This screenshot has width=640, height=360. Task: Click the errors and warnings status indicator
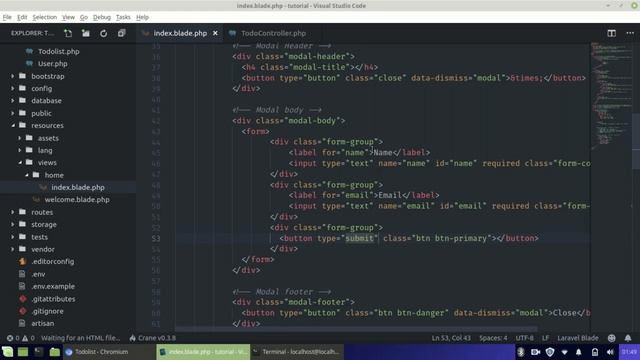click(x=20, y=338)
